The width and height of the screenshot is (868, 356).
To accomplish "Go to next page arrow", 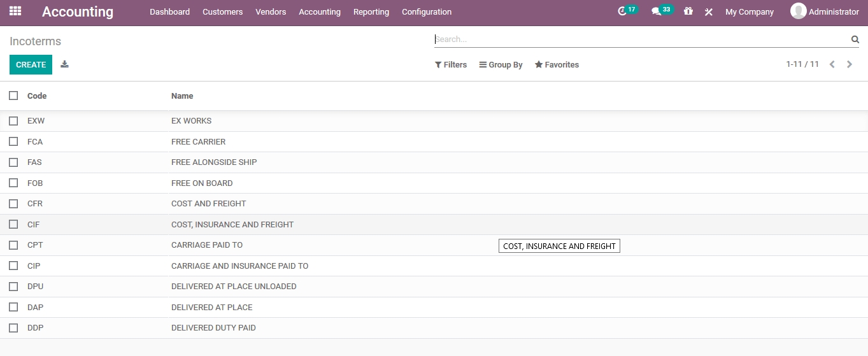I will click(x=850, y=64).
